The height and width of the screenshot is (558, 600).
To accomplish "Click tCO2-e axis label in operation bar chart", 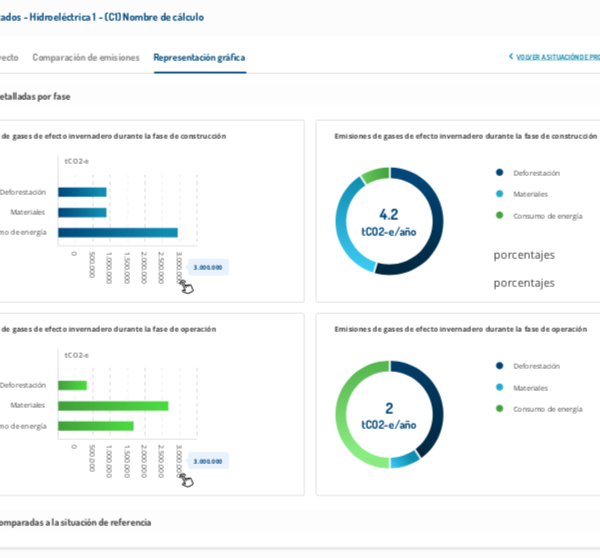I will click(x=77, y=355).
